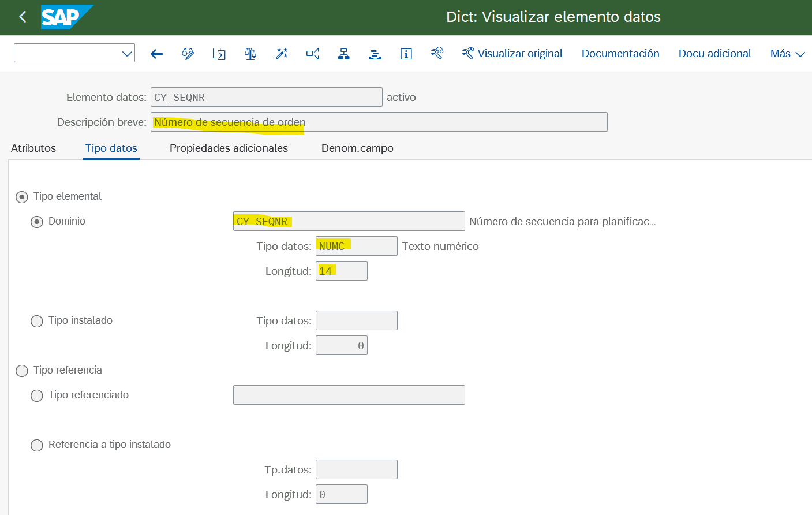The height and width of the screenshot is (515, 812).
Task: Click the hierarchy tree icon in the toolbar
Action: (x=343, y=54)
